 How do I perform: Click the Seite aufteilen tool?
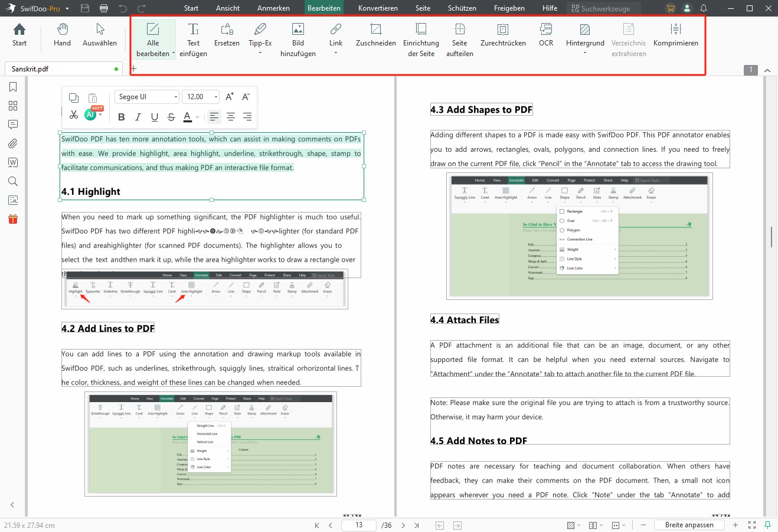(x=460, y=40)
